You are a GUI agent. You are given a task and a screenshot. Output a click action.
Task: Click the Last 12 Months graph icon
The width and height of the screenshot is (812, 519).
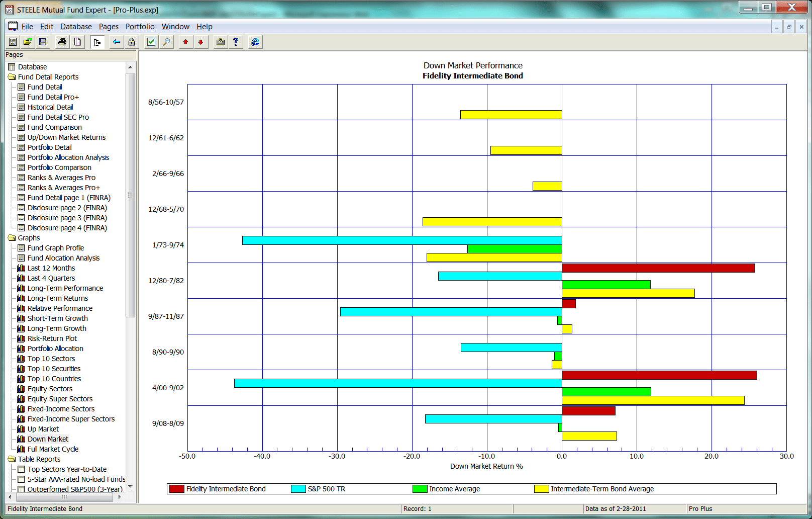21,268
